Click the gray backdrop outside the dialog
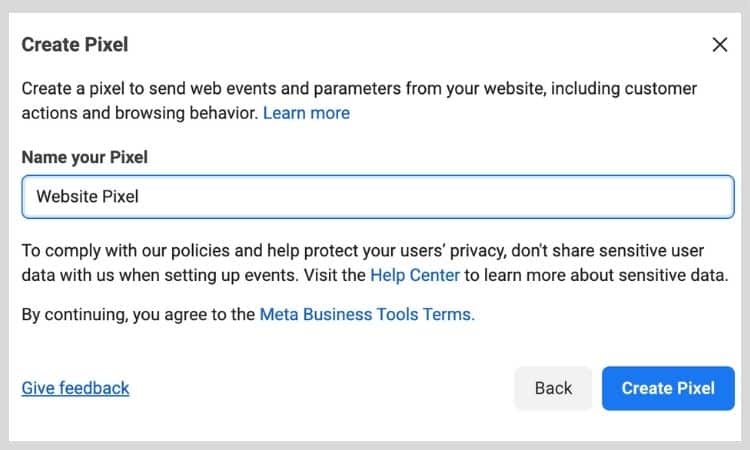 (x=375, y=6)
